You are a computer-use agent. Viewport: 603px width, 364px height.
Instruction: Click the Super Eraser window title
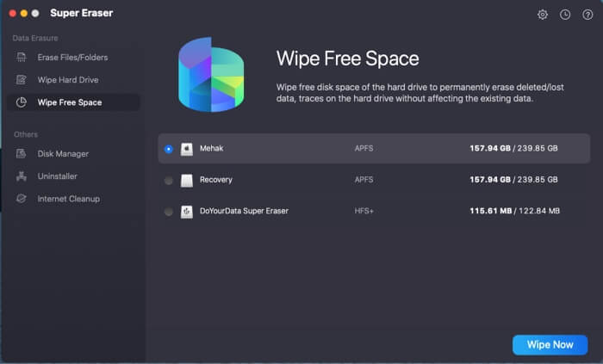coord(82,13)
